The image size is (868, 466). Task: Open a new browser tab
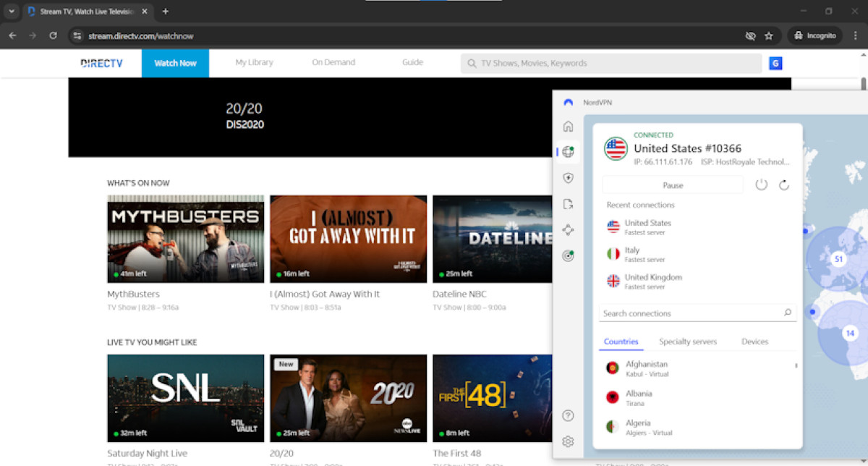click(166, 12)
